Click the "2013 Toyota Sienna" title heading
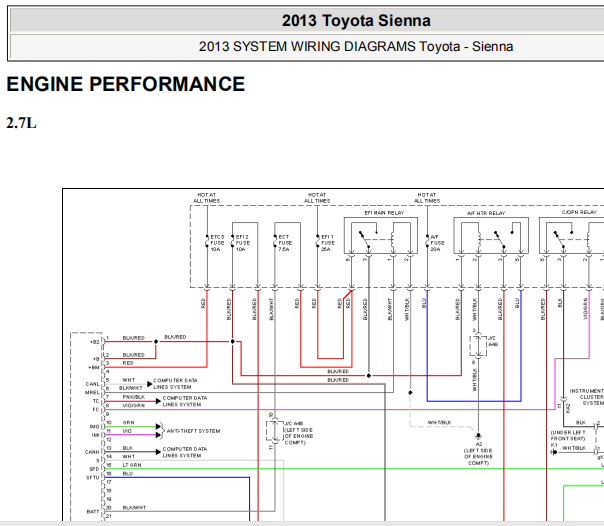 (356, 20)
